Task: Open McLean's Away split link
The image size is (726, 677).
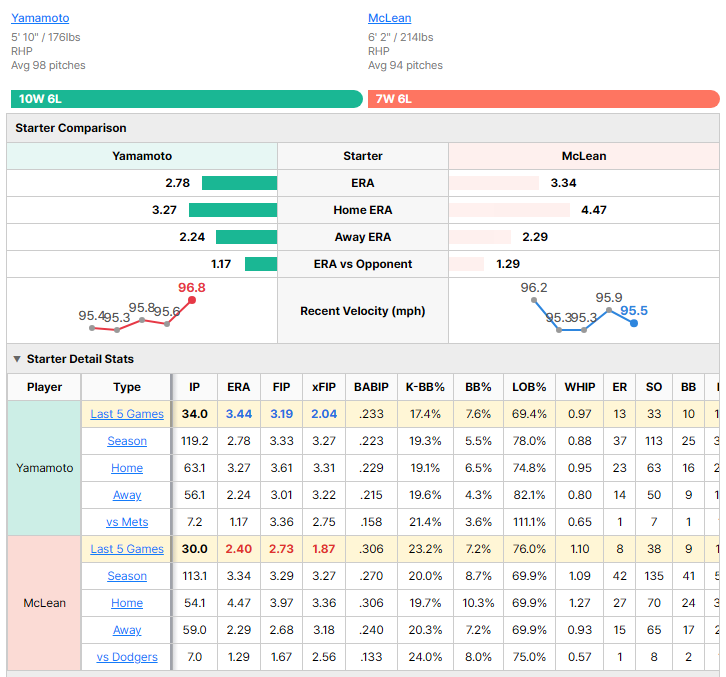Action: point(127,630)
